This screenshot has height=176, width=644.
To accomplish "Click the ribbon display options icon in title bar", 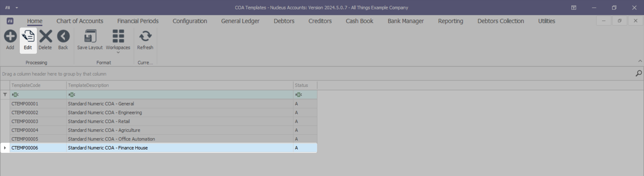I will point(574,7).
